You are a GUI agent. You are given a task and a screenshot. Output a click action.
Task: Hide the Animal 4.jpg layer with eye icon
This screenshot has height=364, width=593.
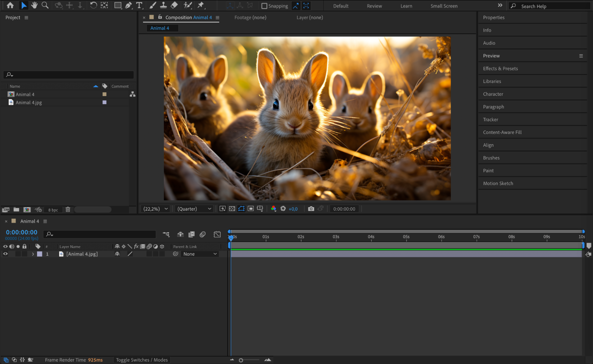[5, 254]
